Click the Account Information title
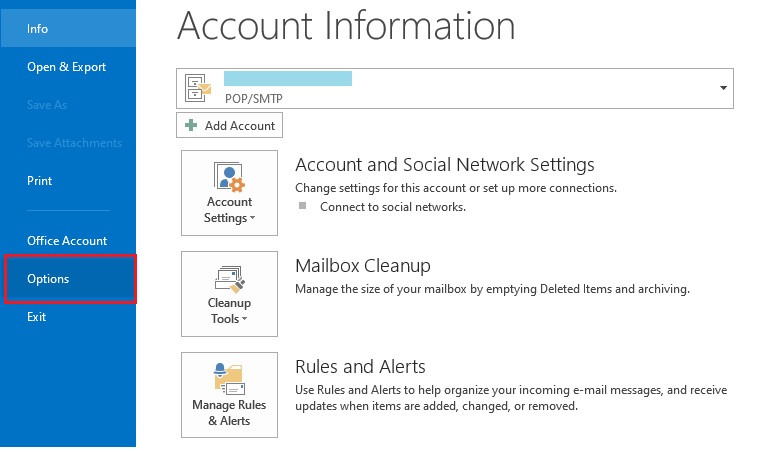The width and height of the screenshot is (761, 452). [346, 26]
